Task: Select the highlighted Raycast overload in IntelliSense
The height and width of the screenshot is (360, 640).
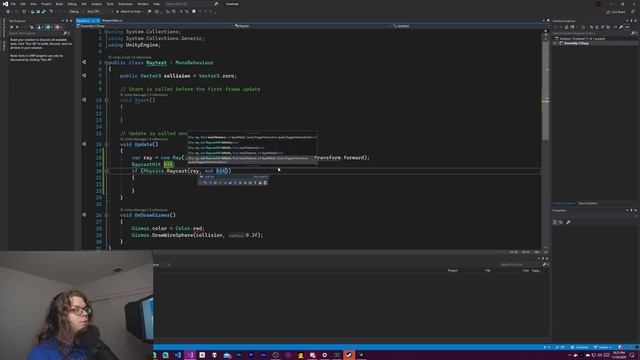Action: tap(252, 160)
